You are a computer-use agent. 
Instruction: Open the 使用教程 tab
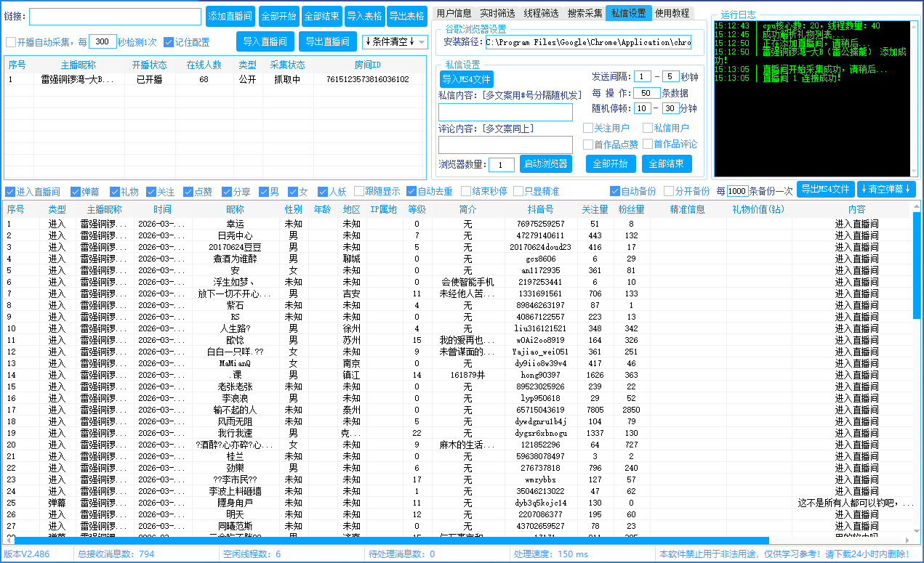point(672,13)
